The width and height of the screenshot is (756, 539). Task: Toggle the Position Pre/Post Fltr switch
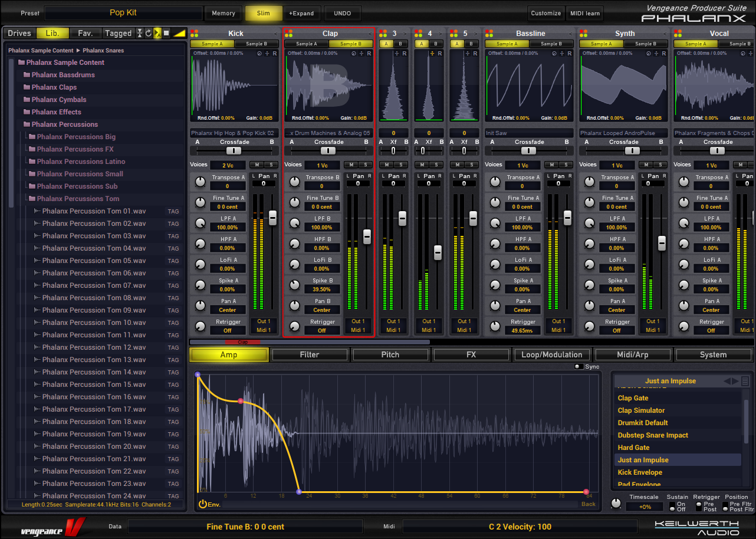725,506
